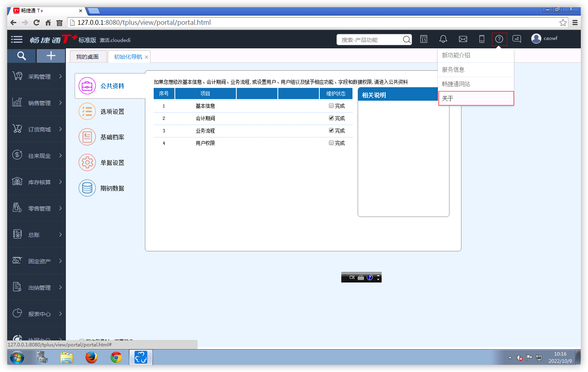This screenshot has height=372, width=588.
Task: Open the calendar icon in header
Action: click(424, 39)
